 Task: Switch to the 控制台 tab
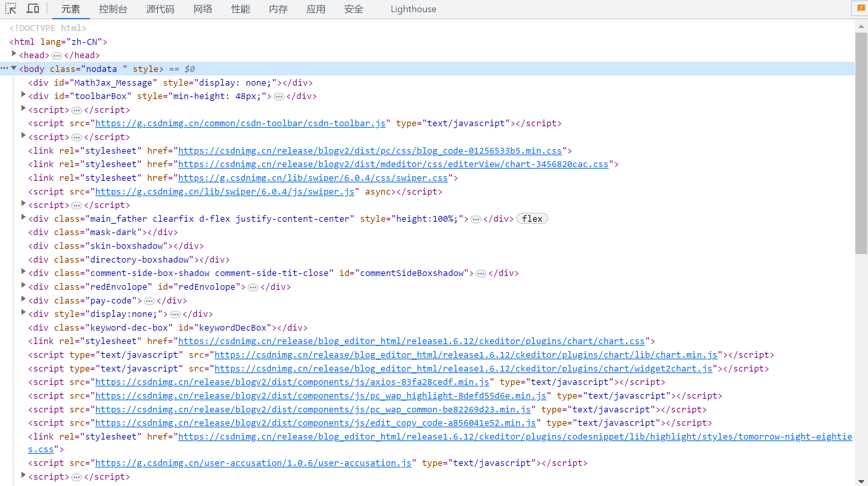point(113,9)
